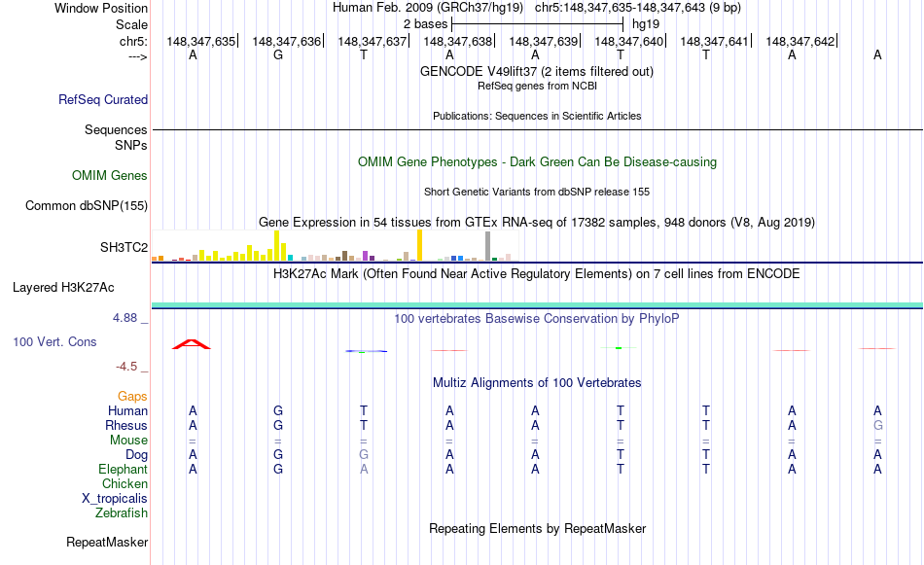Click the H3K27Ac Mark track title

536,274
